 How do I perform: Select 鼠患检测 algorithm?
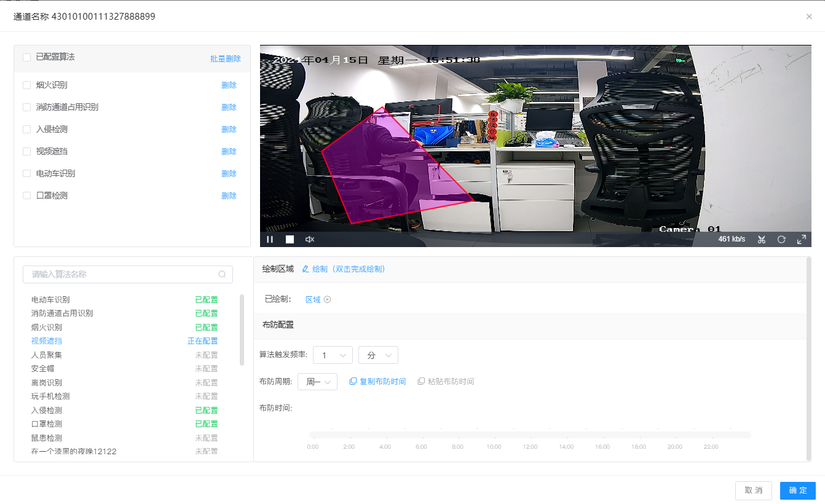47,438
